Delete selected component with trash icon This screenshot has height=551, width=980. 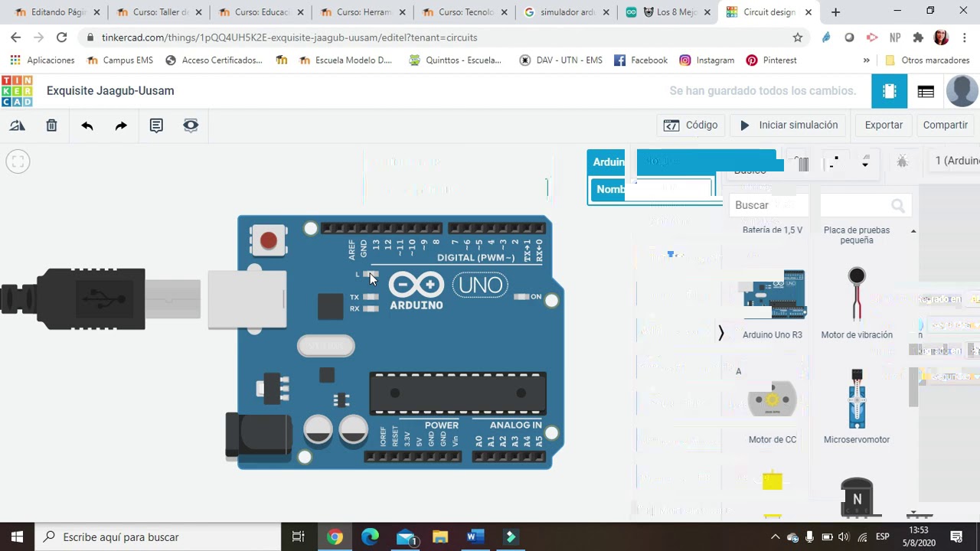(51, 126)
